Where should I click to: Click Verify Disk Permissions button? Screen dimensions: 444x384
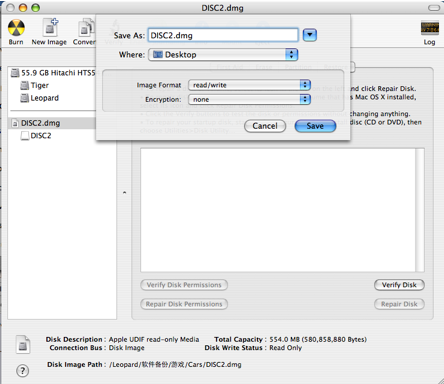click(184, 285)
